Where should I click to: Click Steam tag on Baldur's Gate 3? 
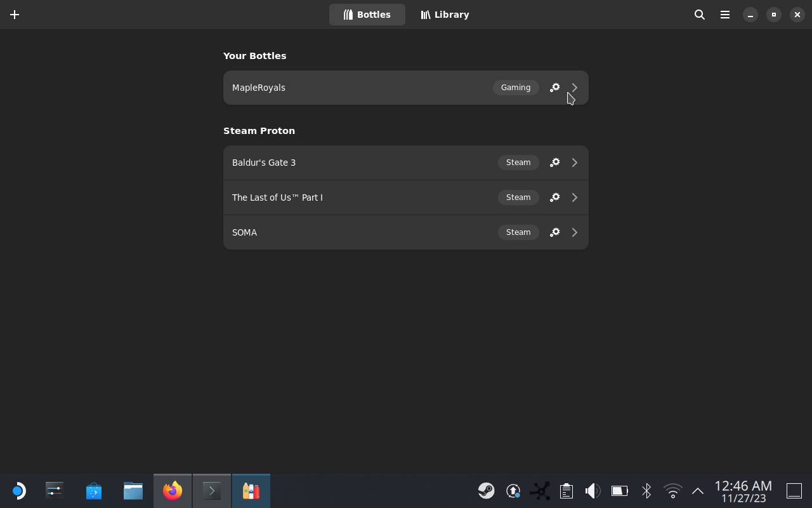[x=518, y=163]
